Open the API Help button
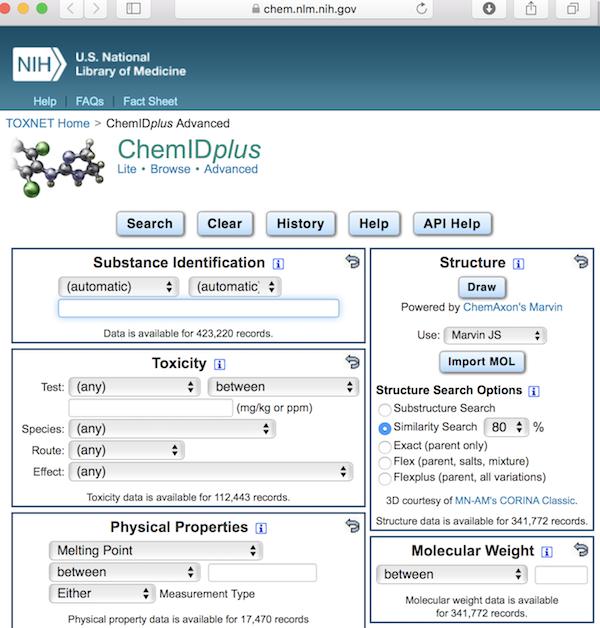The image size is (600, 628). click(x=453, y=223)
